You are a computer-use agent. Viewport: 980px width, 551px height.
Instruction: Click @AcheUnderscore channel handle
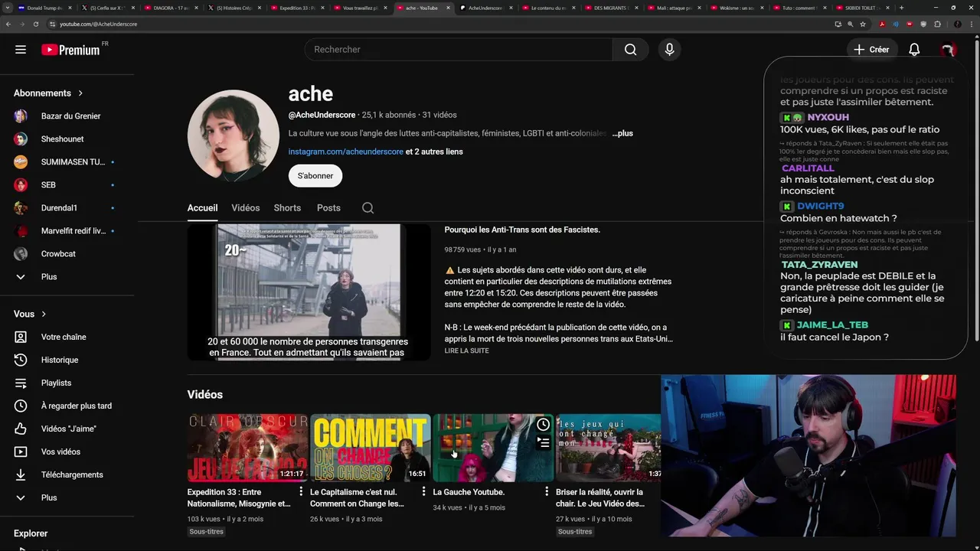click(322, 115)
